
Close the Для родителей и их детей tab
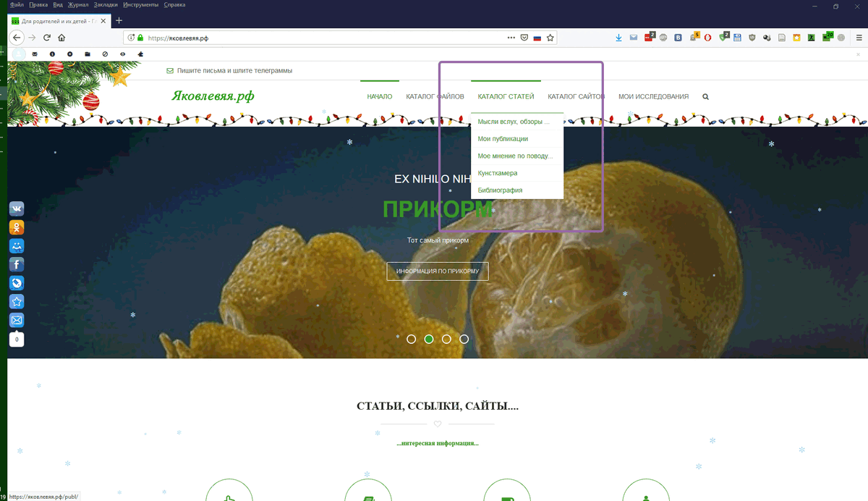point(103,20)
